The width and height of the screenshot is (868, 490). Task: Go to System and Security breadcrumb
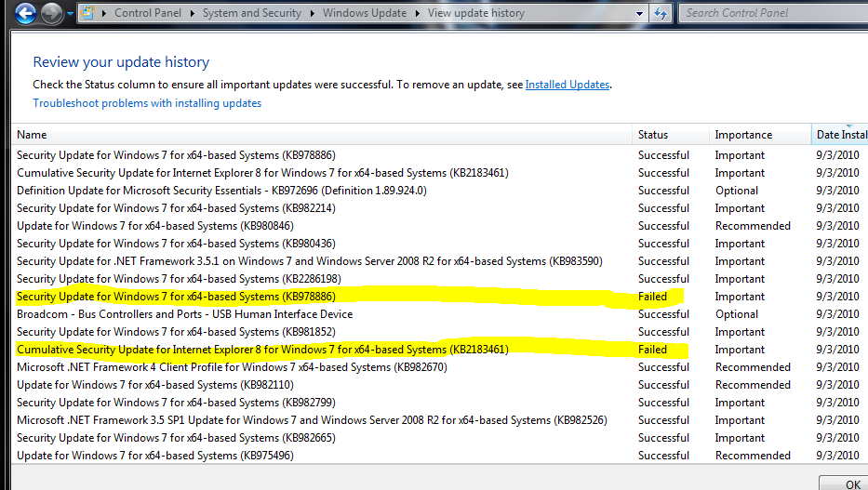[252, 14]
